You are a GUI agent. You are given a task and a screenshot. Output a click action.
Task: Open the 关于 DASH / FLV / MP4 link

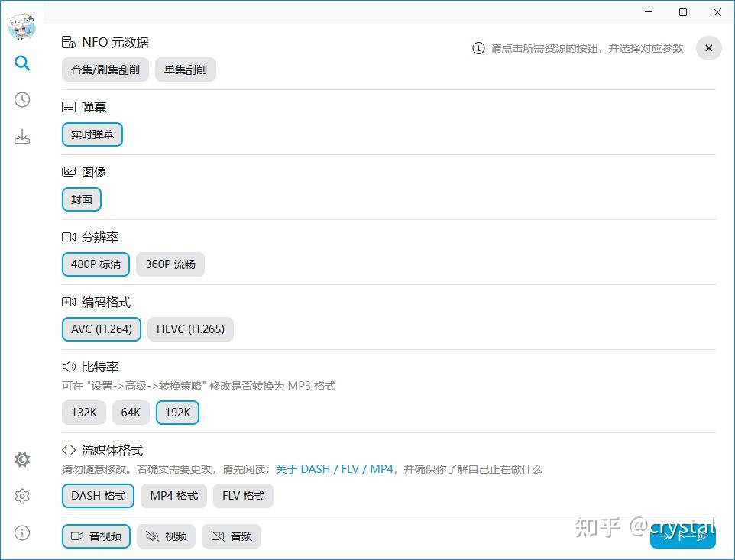tap(335, 469)
